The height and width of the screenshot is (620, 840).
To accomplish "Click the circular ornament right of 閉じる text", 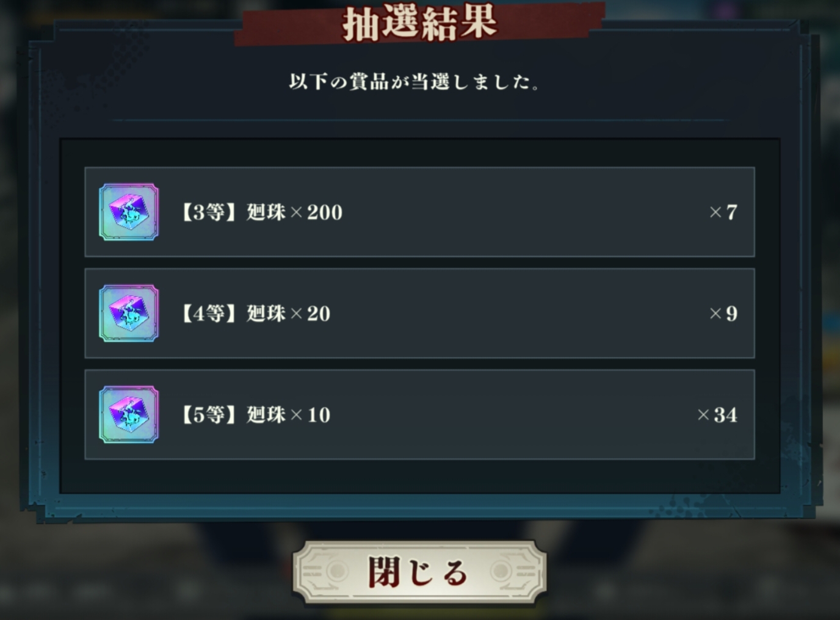I will point(501,571).
